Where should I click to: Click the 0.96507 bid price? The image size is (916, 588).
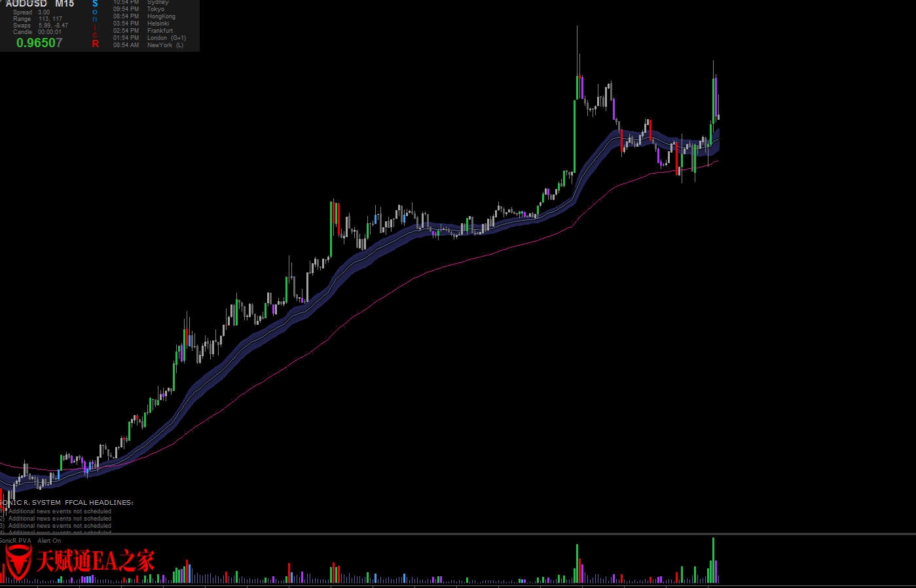pos(39,43)
